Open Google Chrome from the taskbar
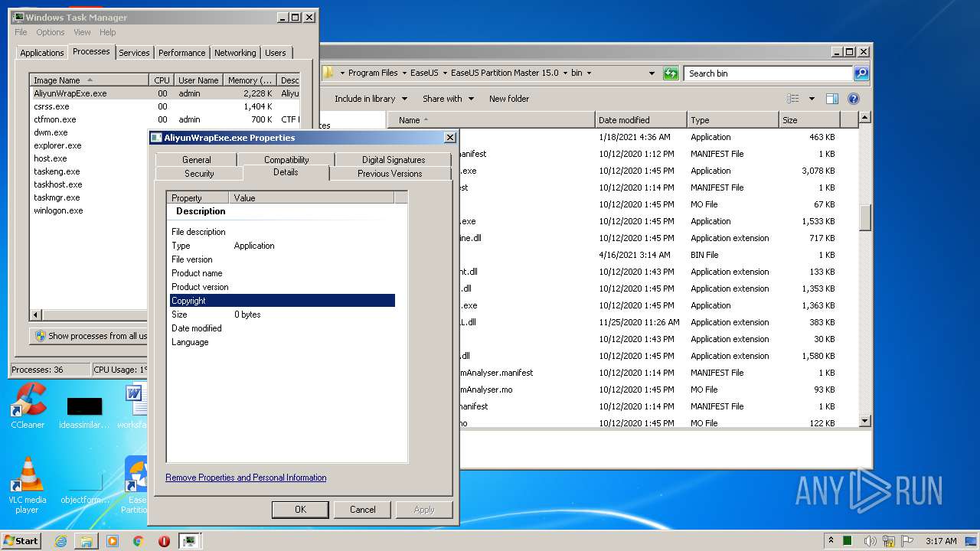The height and width of the screenshot is (551, 980). coord(138,541)
